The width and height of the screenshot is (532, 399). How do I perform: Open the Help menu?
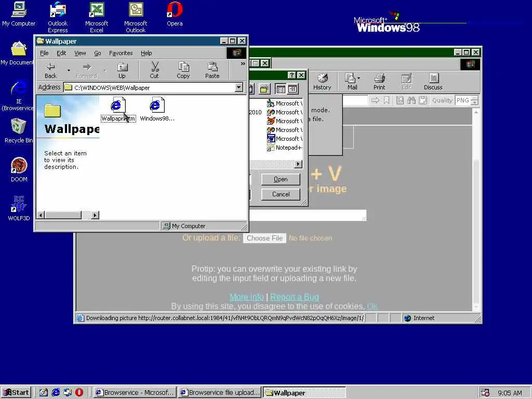point(146,53)
